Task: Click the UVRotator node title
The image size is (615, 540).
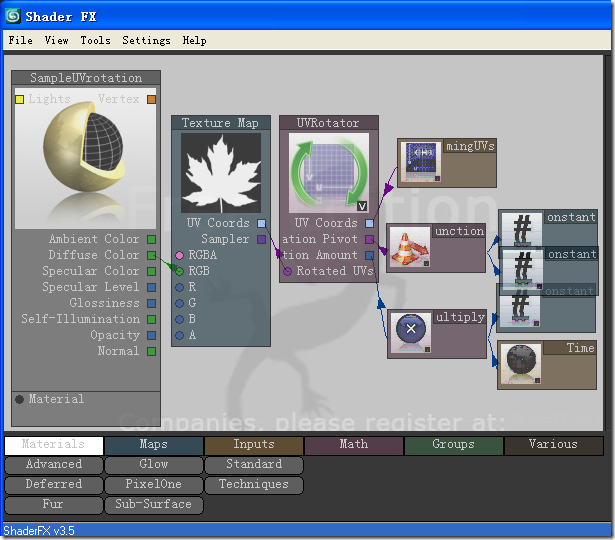Action: point(329,123)
